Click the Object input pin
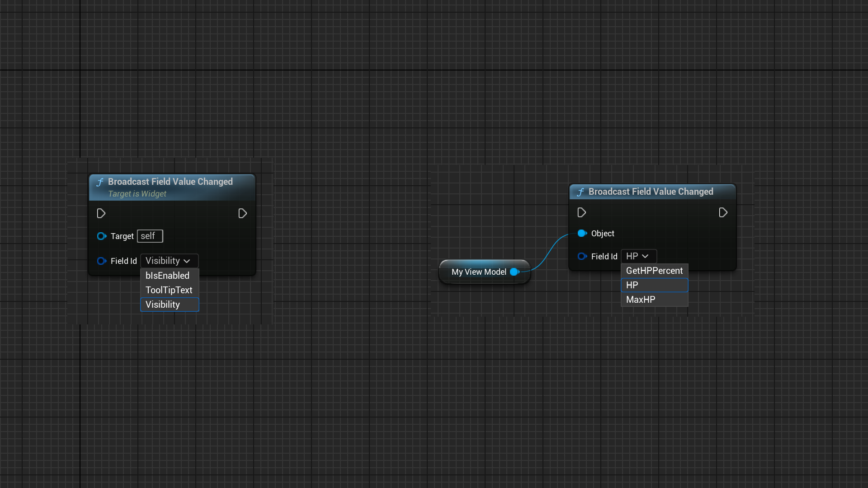 582,233
